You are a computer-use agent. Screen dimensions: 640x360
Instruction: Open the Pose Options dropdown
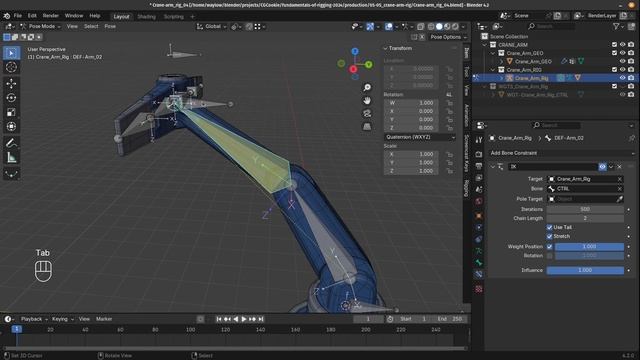coord(448,37)
